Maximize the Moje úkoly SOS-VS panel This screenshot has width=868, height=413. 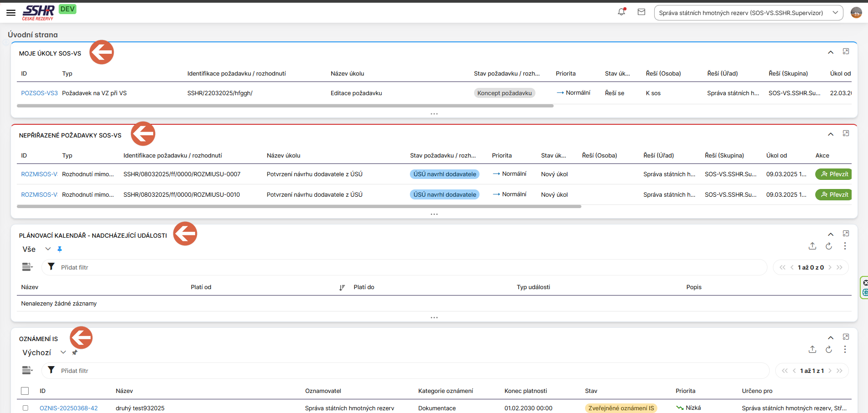point(846,51)
